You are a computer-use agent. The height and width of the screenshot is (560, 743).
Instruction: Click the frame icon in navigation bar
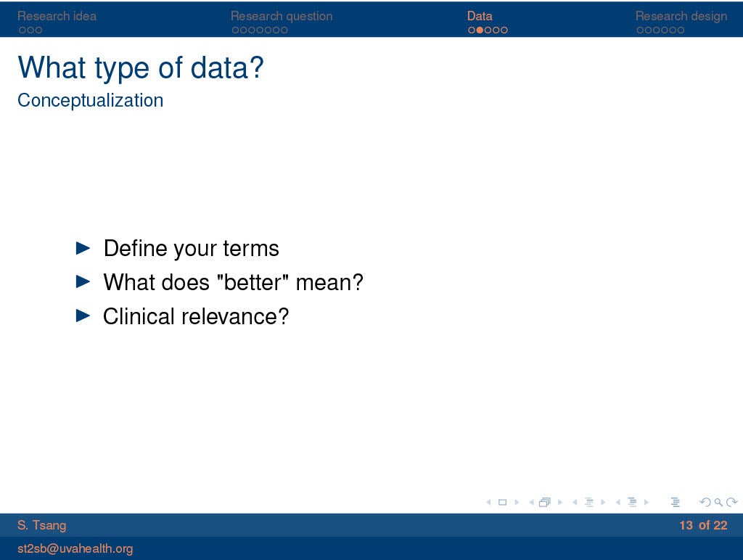pos(545,502)
